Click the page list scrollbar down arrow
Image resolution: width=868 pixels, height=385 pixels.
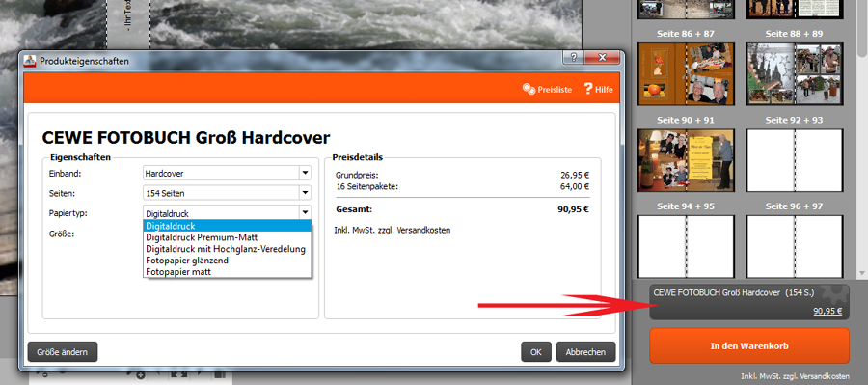coord(862,273)
